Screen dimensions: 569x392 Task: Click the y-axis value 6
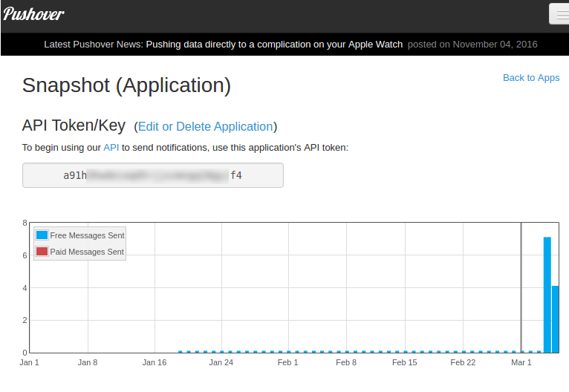[x=25, y=255]
